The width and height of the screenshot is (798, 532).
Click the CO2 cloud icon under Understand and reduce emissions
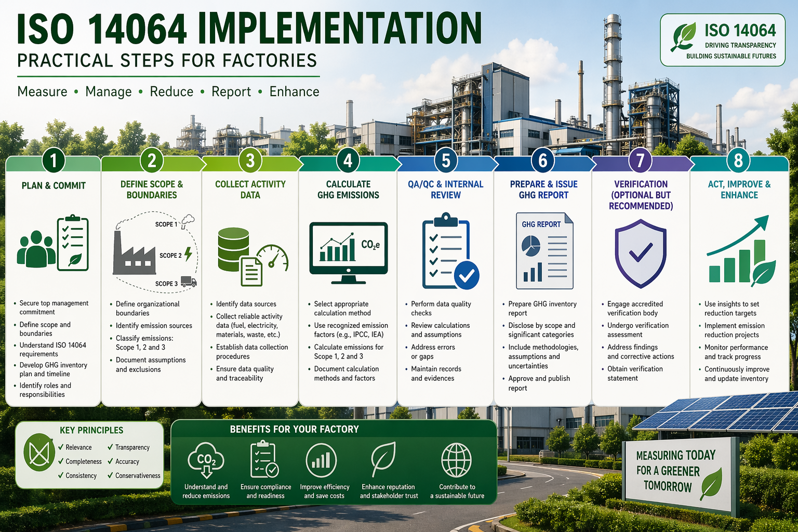point(205,460)
